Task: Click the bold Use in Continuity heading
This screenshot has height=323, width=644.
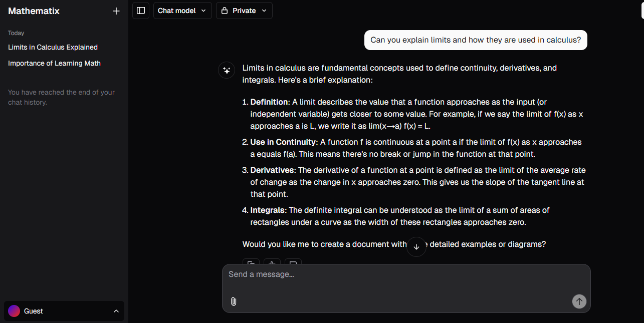Action: pos(283,142)
